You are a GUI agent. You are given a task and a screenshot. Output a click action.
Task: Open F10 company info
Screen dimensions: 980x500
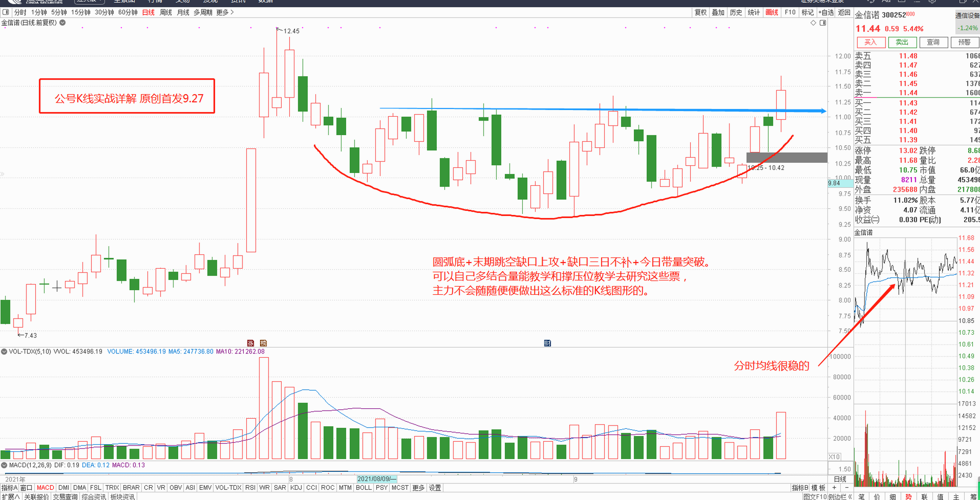(790, 12)
